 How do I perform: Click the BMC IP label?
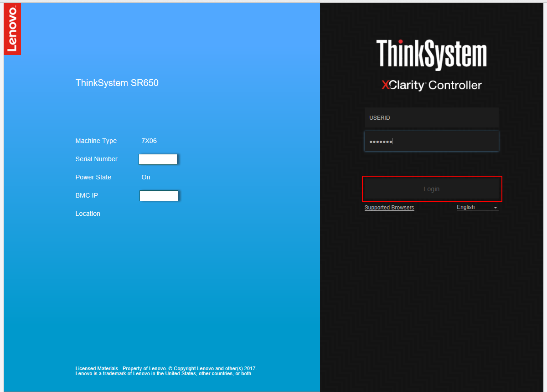87,195
